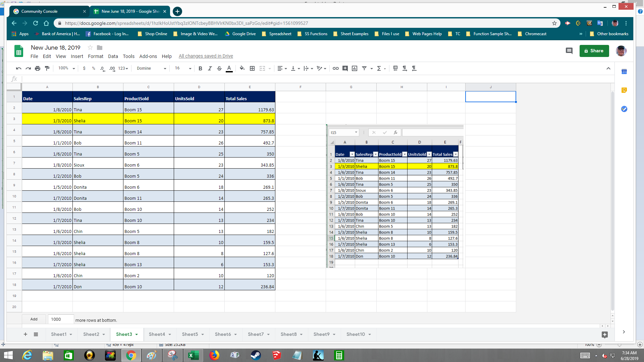The height and width of the screenshot is (362, 644).
Task: Click the sum function icon
Action: point(379,68)
